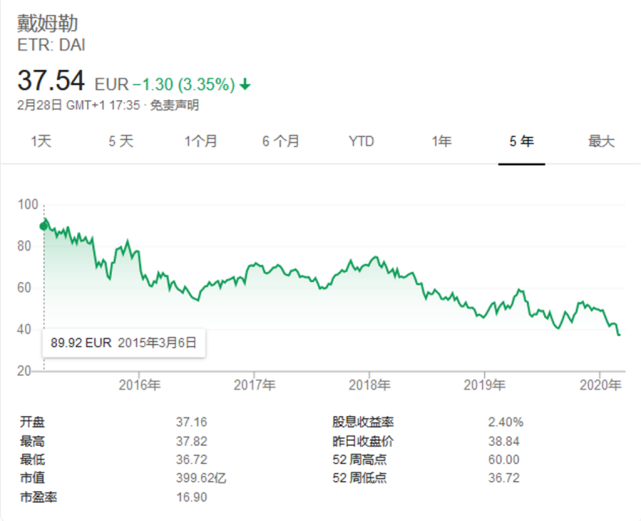Click the market cap 399.62亿

(x=201, y=478)
